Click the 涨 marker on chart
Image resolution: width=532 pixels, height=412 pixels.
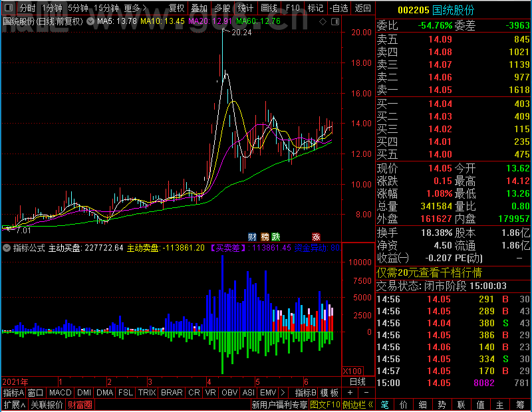coord(317,237)
